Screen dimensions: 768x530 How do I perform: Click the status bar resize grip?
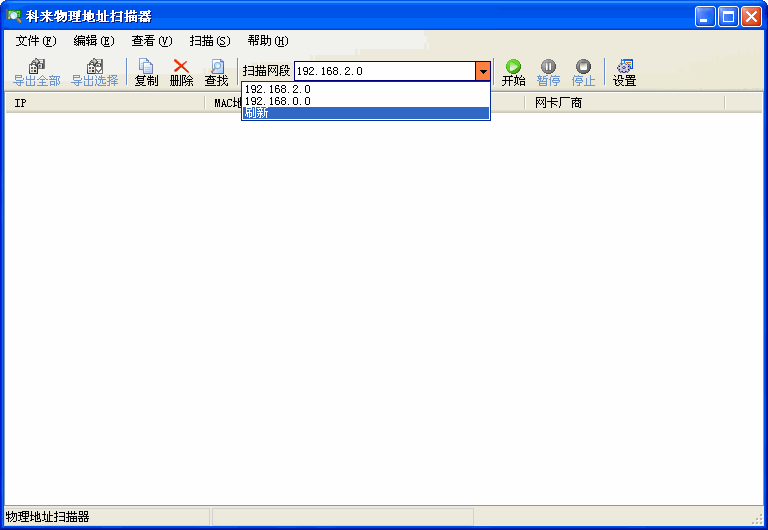(759, 519)
